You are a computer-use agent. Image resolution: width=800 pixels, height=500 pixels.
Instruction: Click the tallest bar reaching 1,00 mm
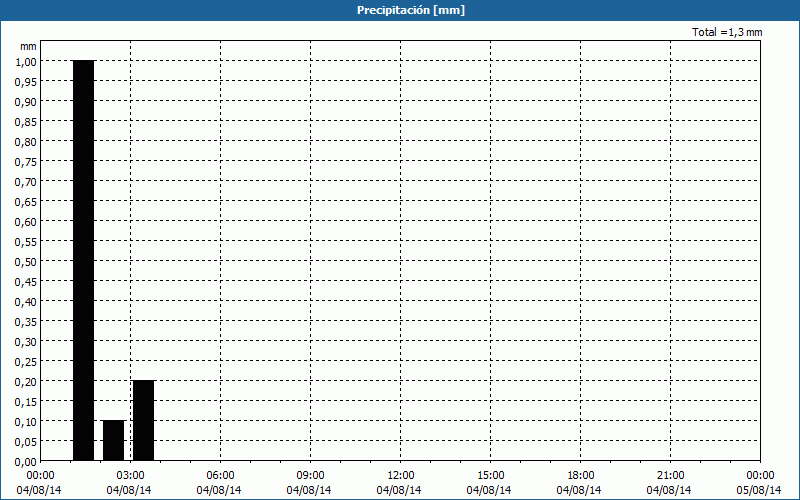84,261
